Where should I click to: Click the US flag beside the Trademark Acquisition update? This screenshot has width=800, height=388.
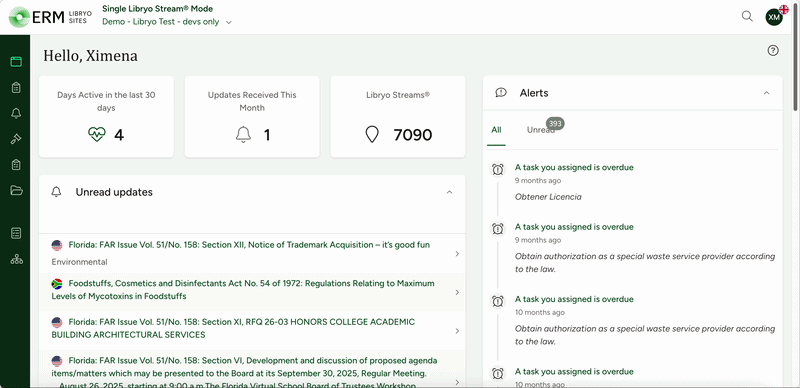click(57, 245)
